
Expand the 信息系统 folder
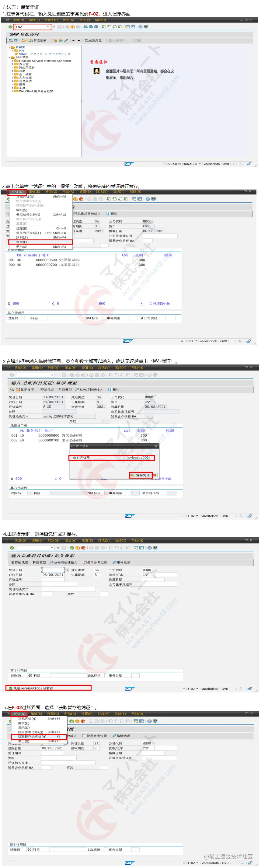pos(13,81)
